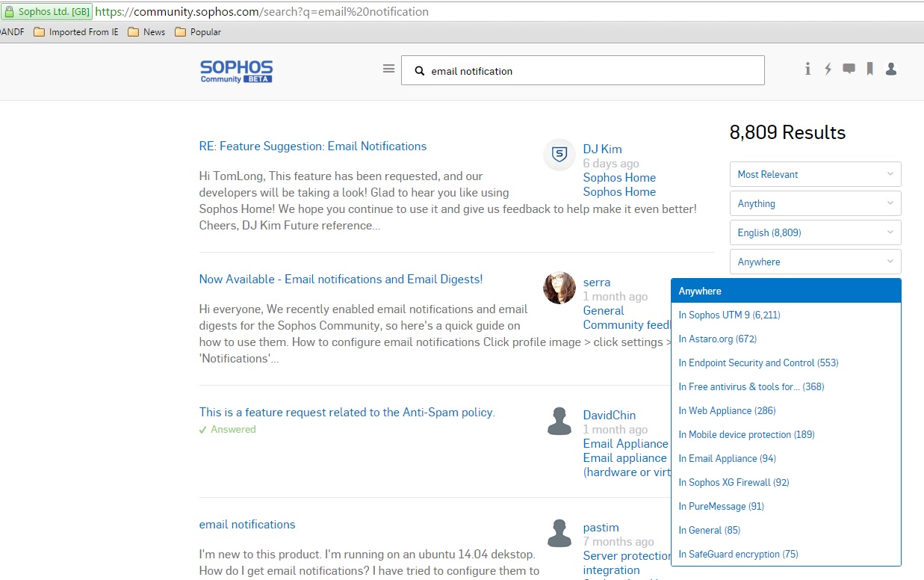Click the '6 days ago' timestamp

tap(611, 164)
